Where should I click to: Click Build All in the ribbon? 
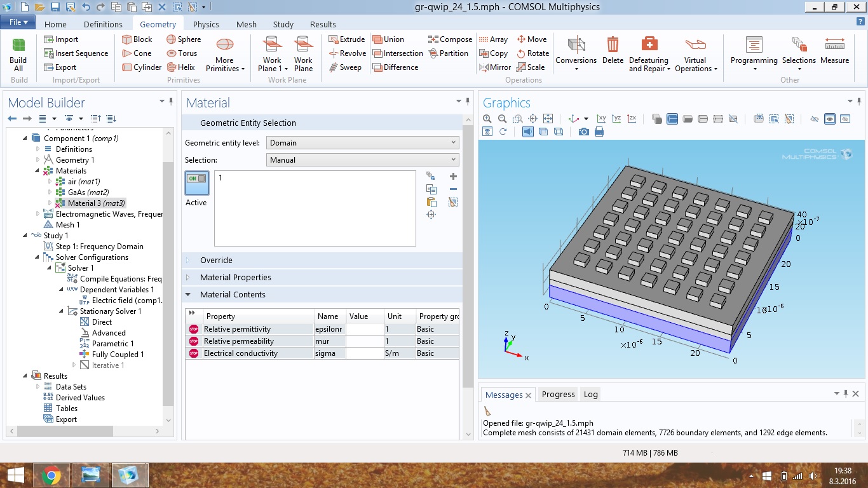click(x=18, y=55)
